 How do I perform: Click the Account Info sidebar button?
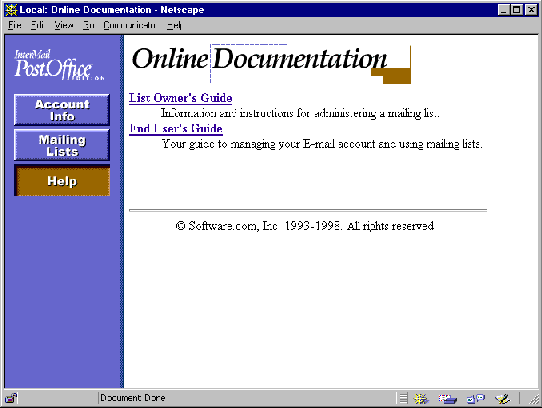(x=62, y=110)
